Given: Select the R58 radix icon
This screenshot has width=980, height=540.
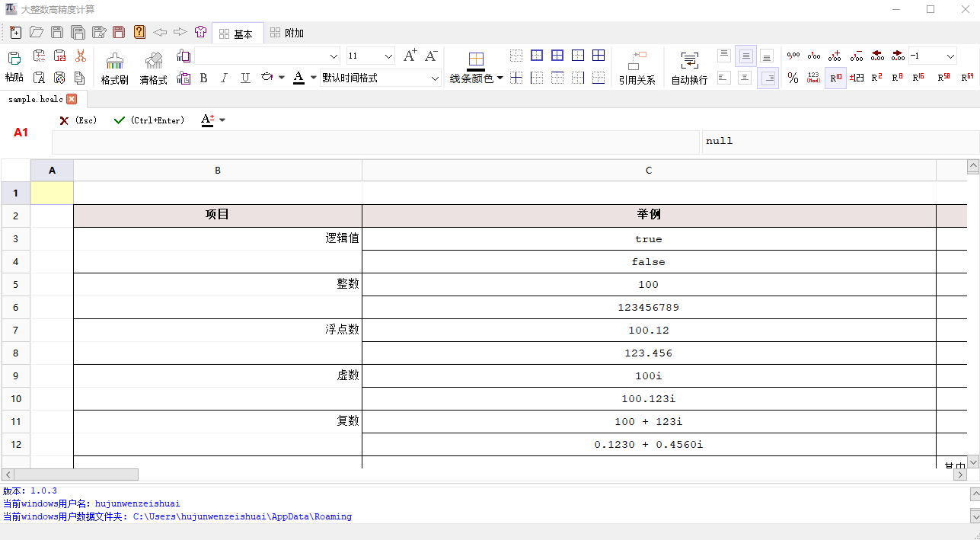Looking at the screenshot, I should 944,78.
